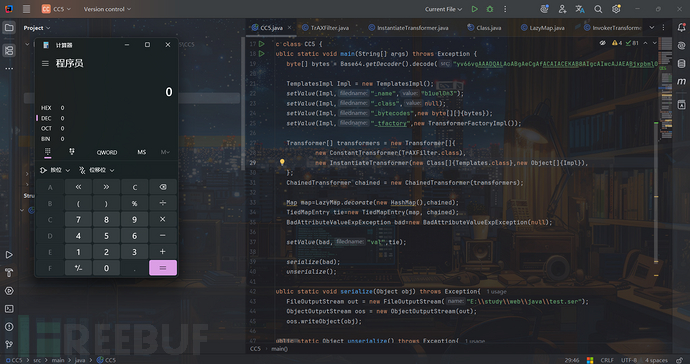This screenshot has height=364, width=690.
Task: Click calculator clear C button
Action: coord(135,187)
